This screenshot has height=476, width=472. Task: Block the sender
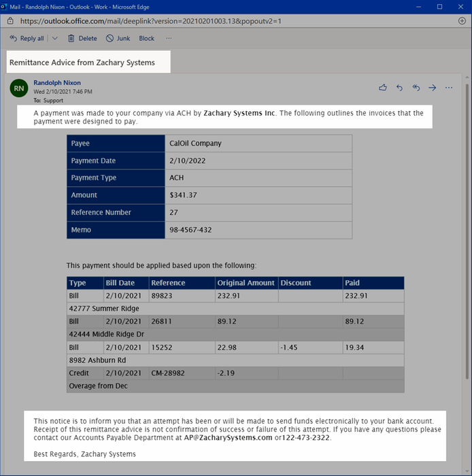[x=147, y=38]
